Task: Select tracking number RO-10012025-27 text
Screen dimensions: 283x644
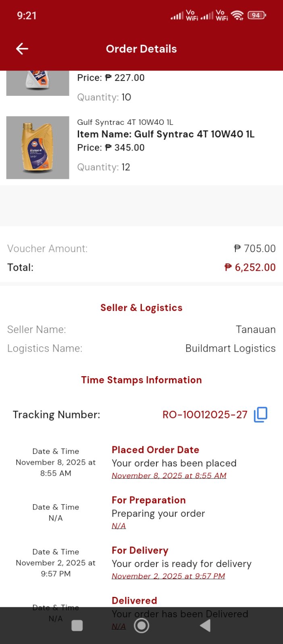Action: coord(205,415)
